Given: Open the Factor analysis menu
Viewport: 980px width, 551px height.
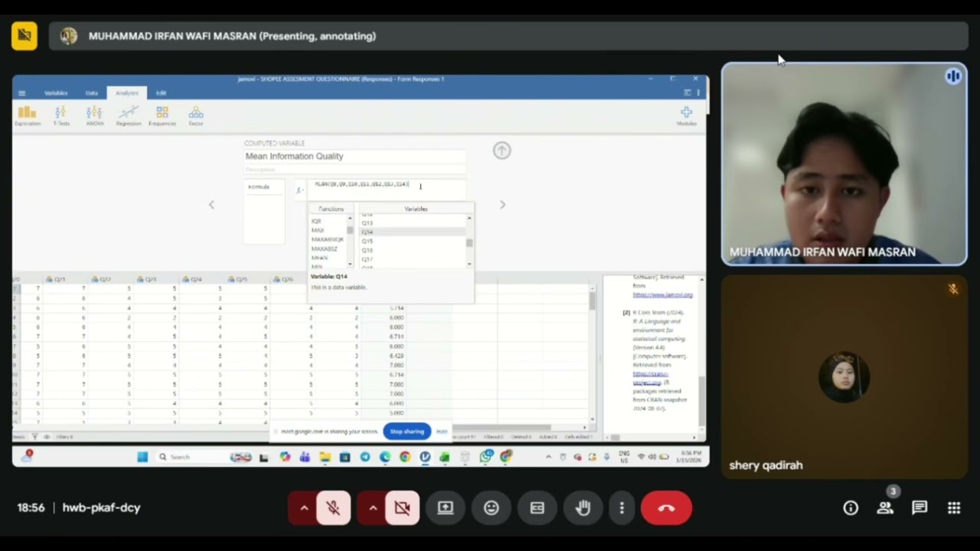Looking at the screenshot, I should coord(196,116).
